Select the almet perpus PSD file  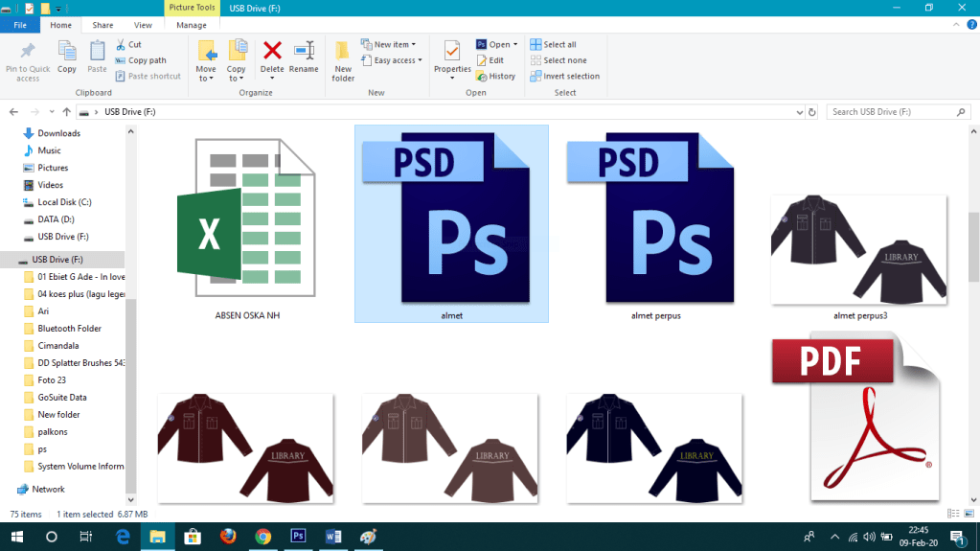tap(656, 225)
